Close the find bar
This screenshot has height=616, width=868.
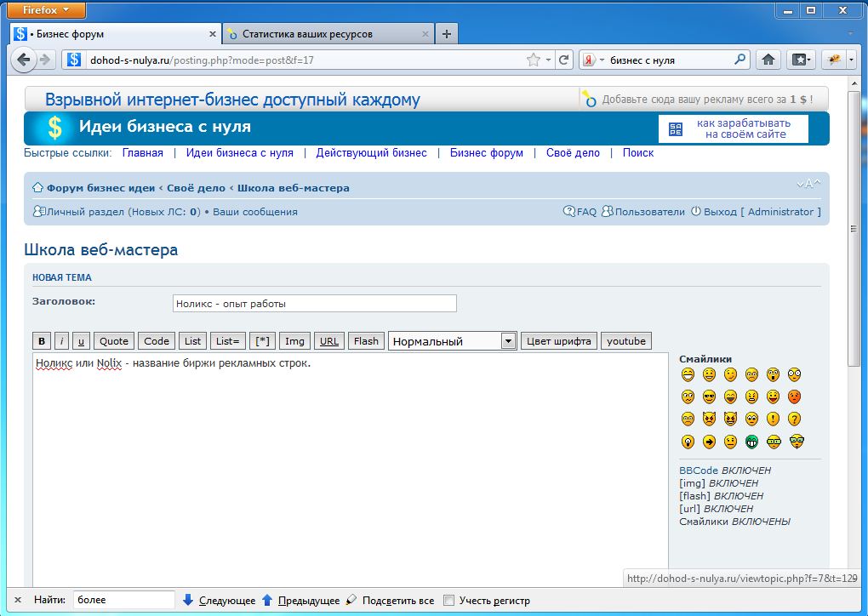coord(18,600)
